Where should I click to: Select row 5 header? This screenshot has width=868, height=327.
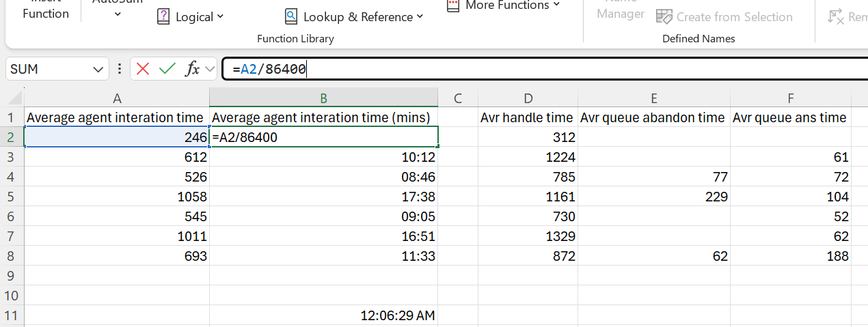(12, 197)
